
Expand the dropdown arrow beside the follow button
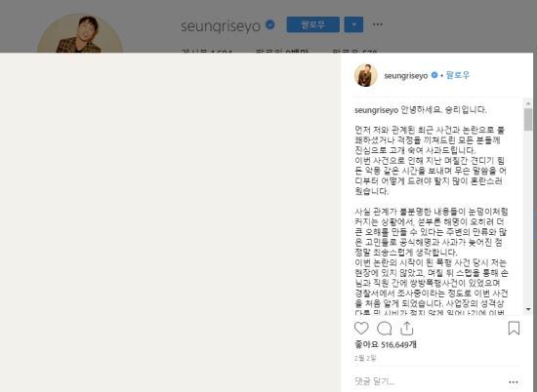pyautogui.click(x=353, y=24)
